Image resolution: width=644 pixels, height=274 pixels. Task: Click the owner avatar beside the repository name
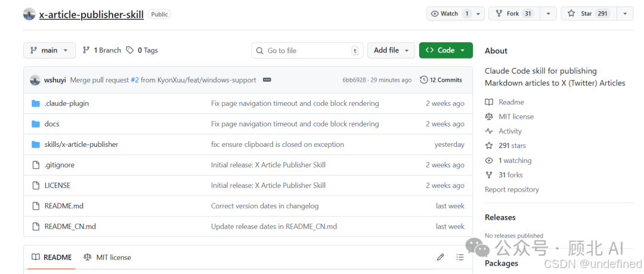pos(29,14)
